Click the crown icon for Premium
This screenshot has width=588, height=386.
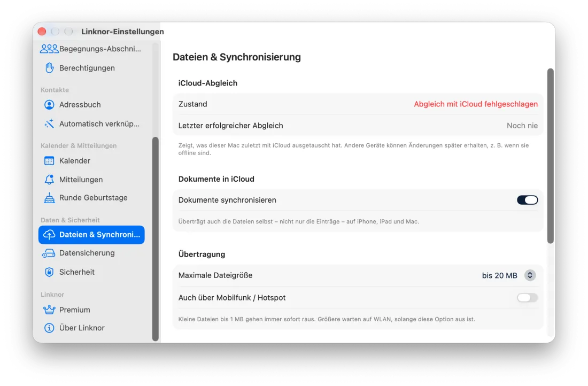[x=49, y=310]
